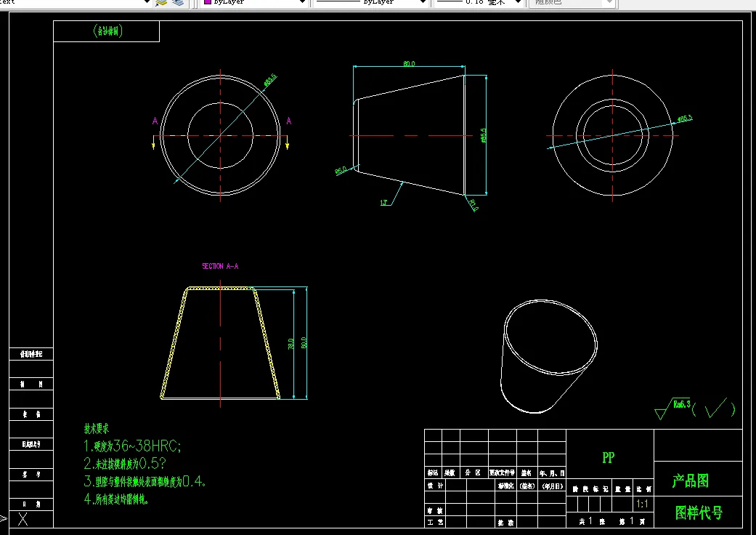Select the 78.0 dimension in section view
The height and width of the screenshot is (535, 756).
pos(290,344)
